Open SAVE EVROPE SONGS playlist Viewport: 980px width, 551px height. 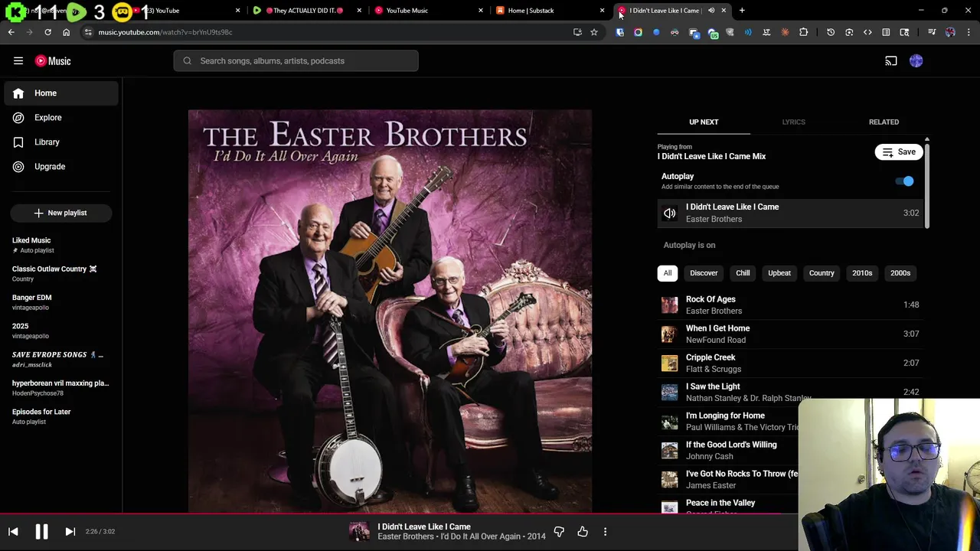tap(61, 359)
